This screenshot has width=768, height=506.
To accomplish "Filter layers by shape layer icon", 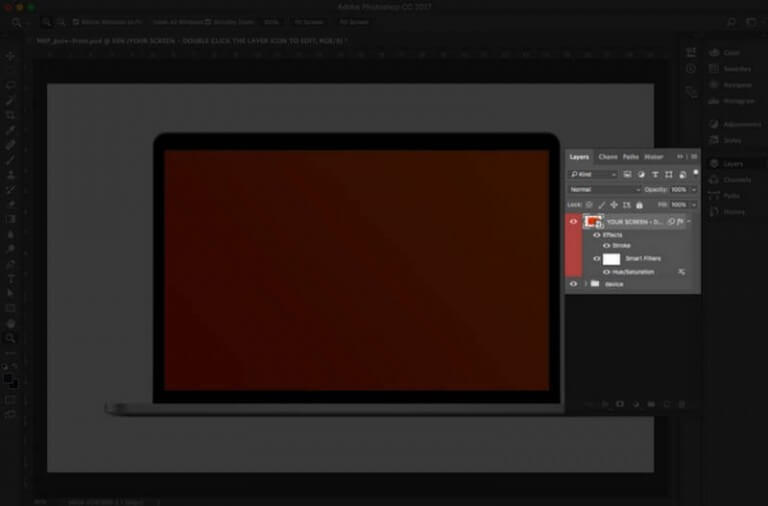I will pyautogui.click(x=669, y=174).
